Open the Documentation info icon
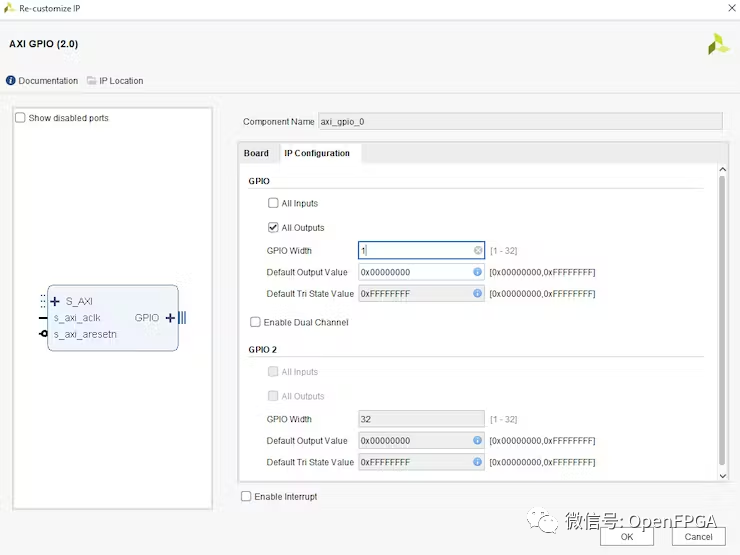The width and height of the screenshot is (740, 555). pyautogui.click(x=11, y=81)
